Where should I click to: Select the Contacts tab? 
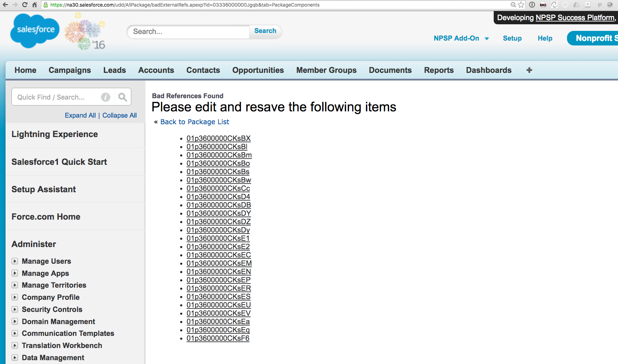(x=203, y=70)
